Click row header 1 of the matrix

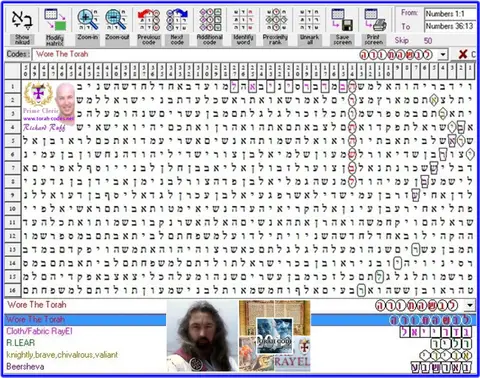click(12, 87)
